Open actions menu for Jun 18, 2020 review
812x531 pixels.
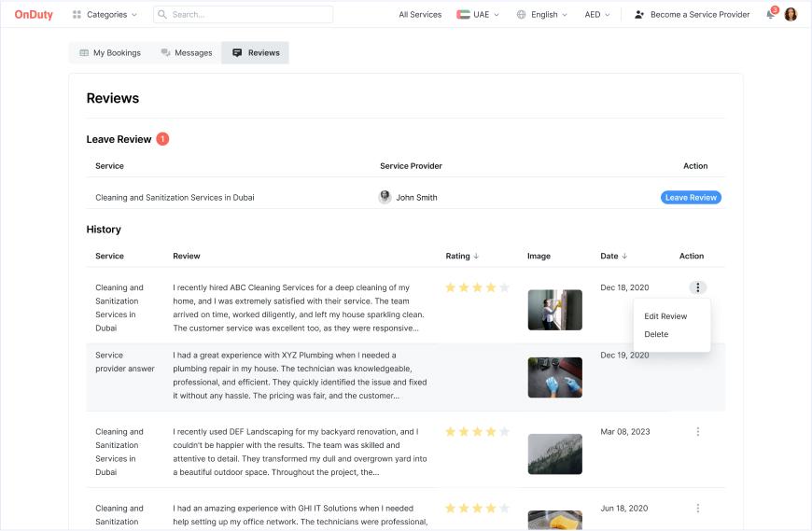pyautogui.click(x=697, y=509)
